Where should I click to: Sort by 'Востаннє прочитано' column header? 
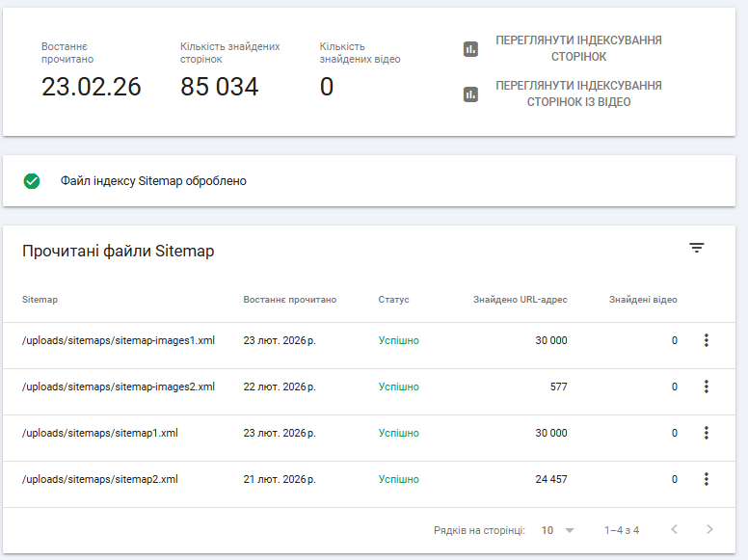pyautogui.click(x=290, y=300)
